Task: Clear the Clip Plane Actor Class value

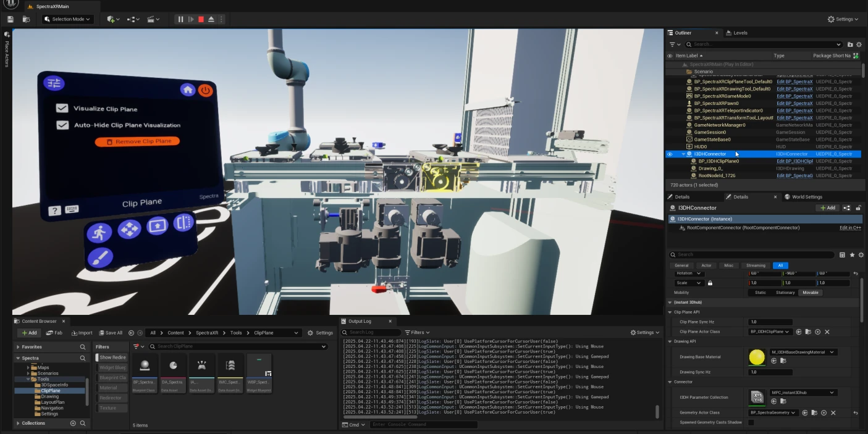Action: 827,332
